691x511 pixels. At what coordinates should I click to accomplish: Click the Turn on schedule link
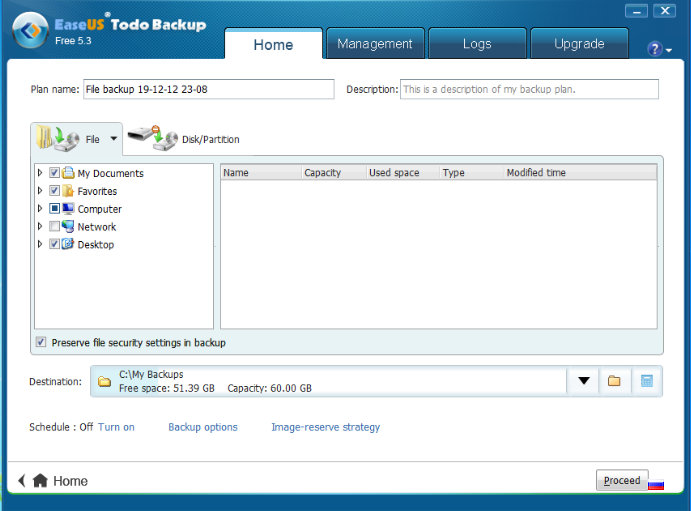116,427
